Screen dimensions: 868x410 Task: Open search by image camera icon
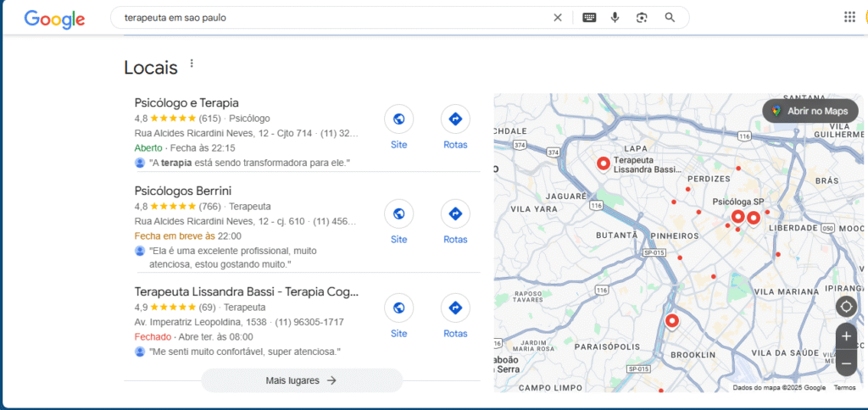(x=642, y=18)
